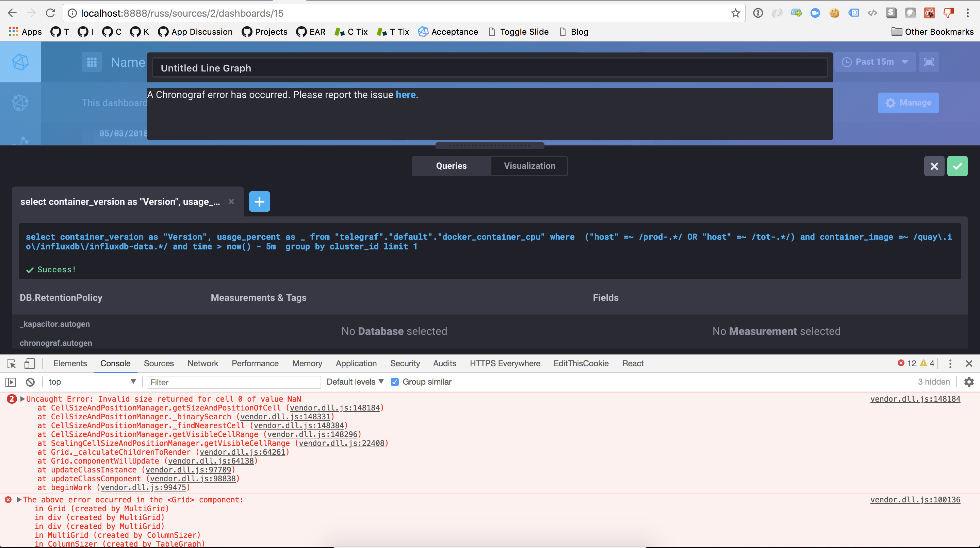Click the green checkmark save button

(957, 166)
